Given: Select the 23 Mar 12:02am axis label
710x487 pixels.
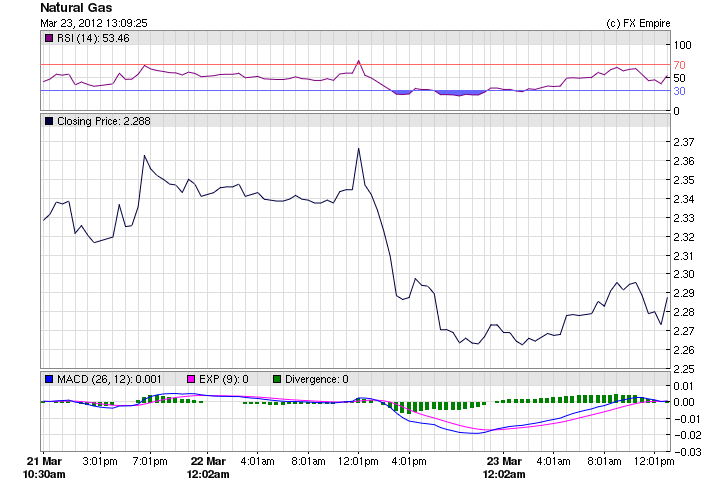Looking at the screenshot, I should point(505,467).
